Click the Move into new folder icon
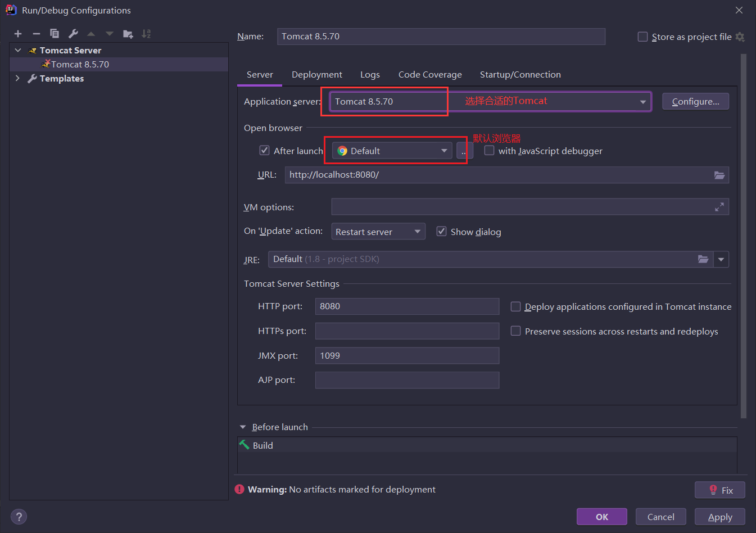This screenshot has height=533, width=756. pyautogui.click(x=128, y=34)
